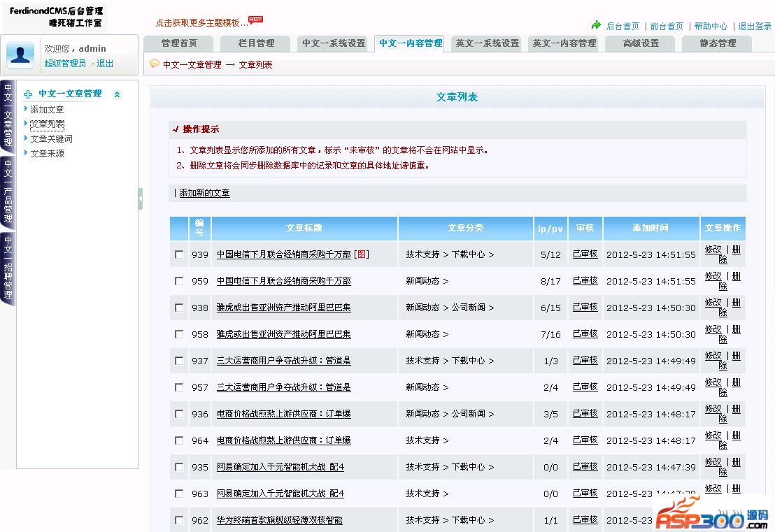Screen dimensions: 775x532
Task: Expand the 中文一产品管理 vertical side tab
Action: [8, 191]
